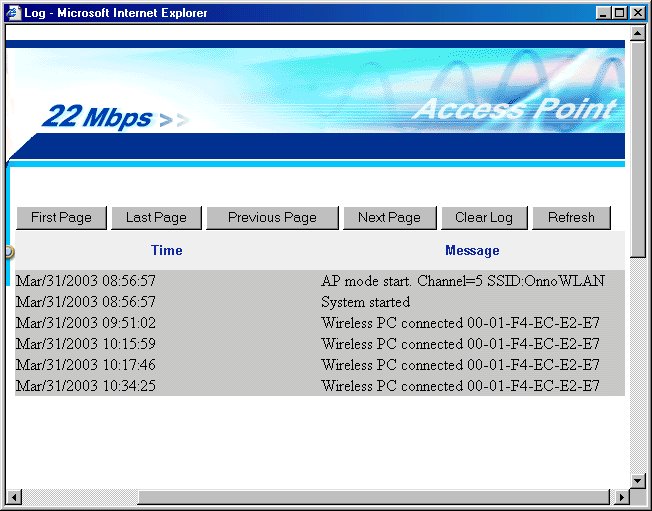Click horizontal scrollbar left arrow
The width and height of the screenshot is (652, 511).
[14, 497]
